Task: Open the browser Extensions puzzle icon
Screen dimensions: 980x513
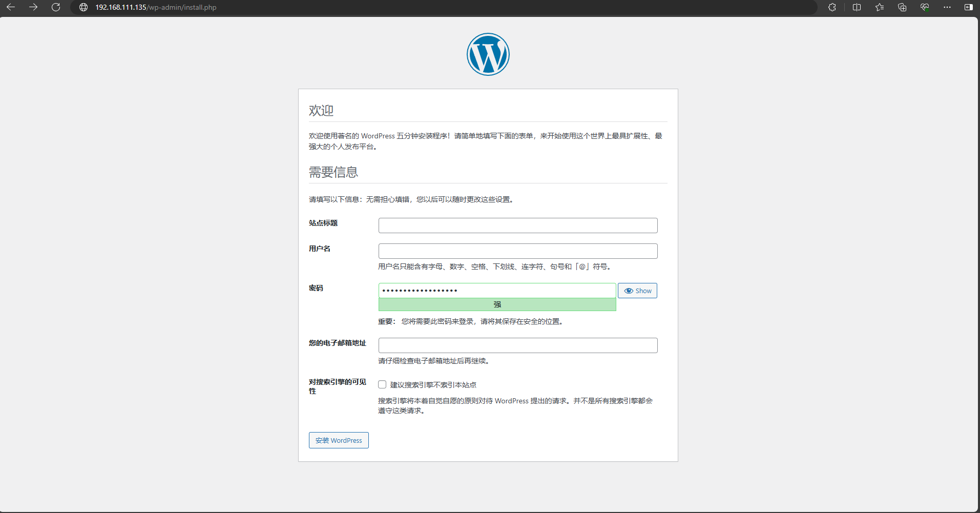Action: 832,7
